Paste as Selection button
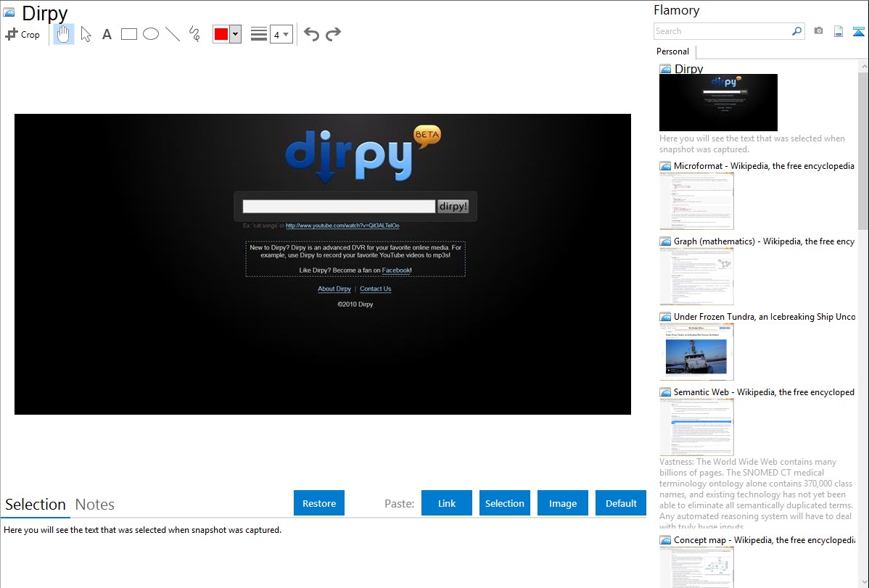This screenshot has width=869, height=588. [505, 503]
